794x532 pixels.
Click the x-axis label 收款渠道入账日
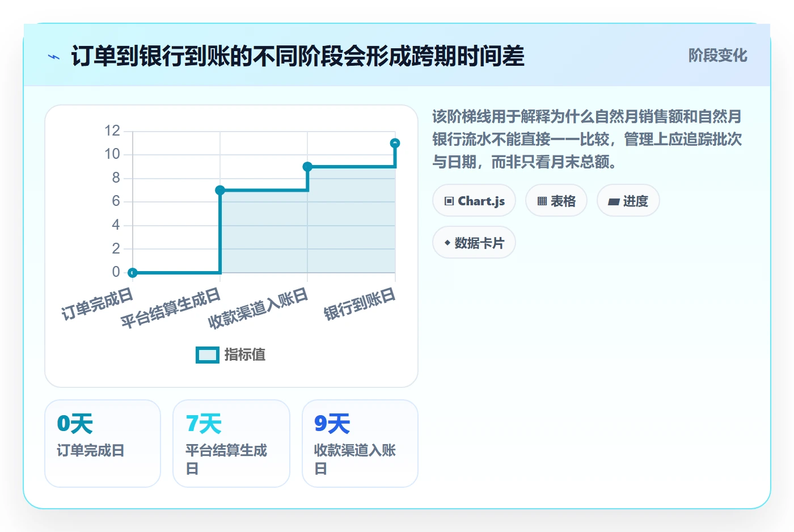point(258,308)
